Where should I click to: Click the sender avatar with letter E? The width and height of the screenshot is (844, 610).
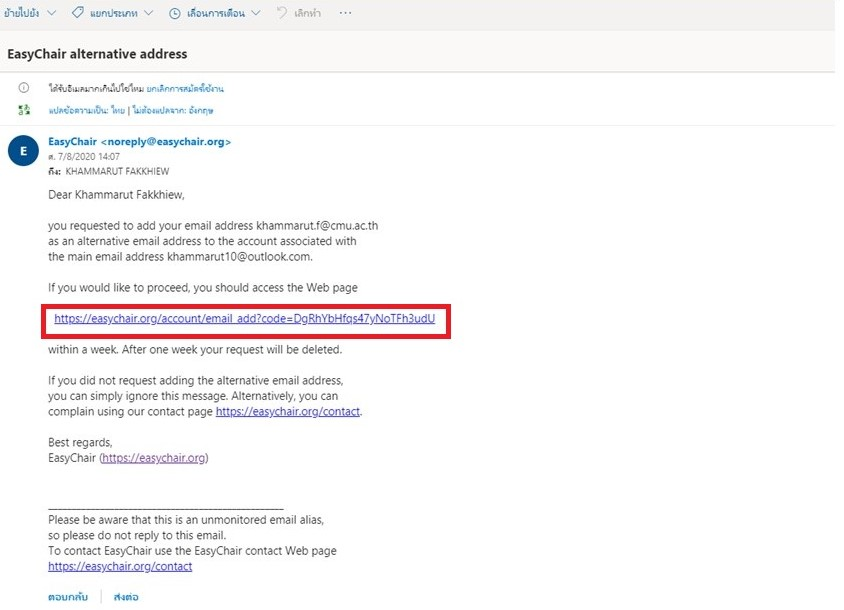(x=23, y=151)
